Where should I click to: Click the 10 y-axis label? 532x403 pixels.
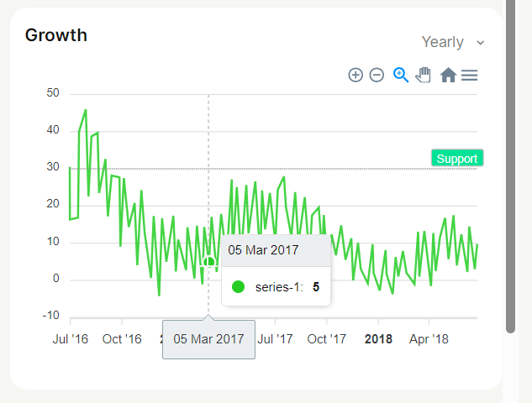pyautogui.click(x=53, y=242)
